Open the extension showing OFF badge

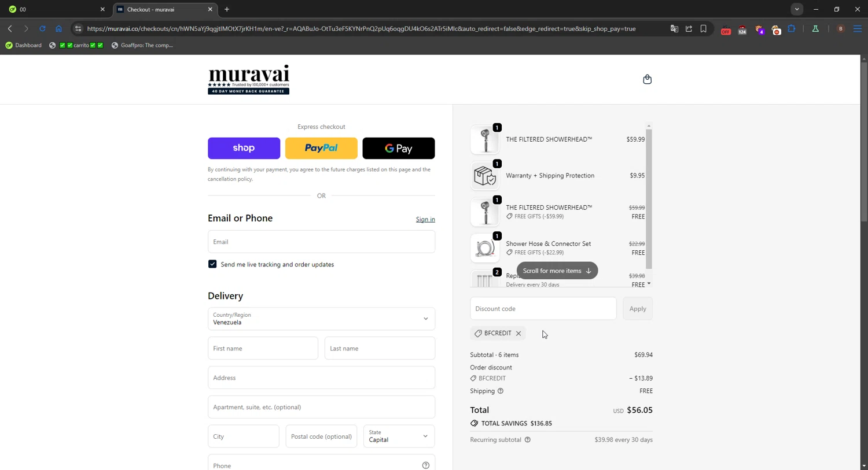tap(726, 29)
